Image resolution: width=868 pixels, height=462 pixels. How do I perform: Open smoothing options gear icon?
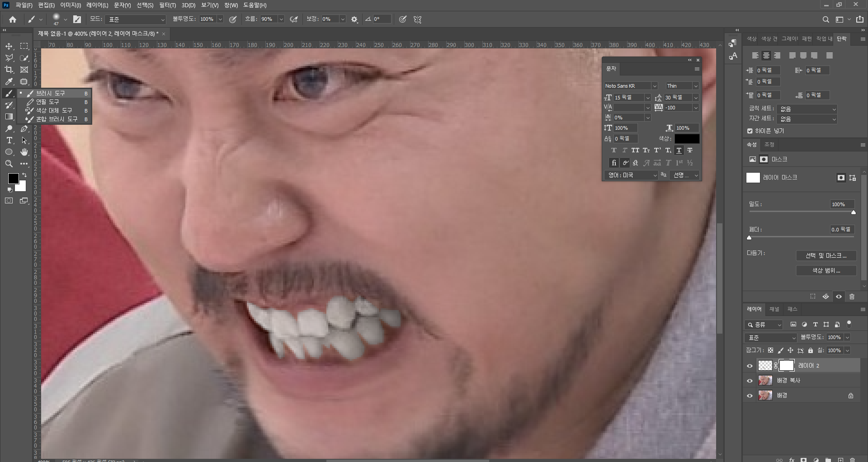[354, 19]
